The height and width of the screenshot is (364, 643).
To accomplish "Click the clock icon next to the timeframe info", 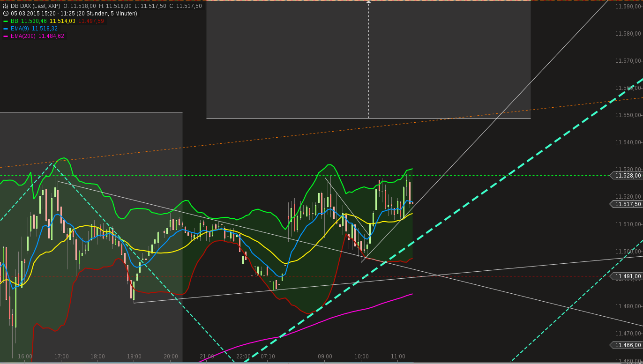I will click(x=5, y=14).
